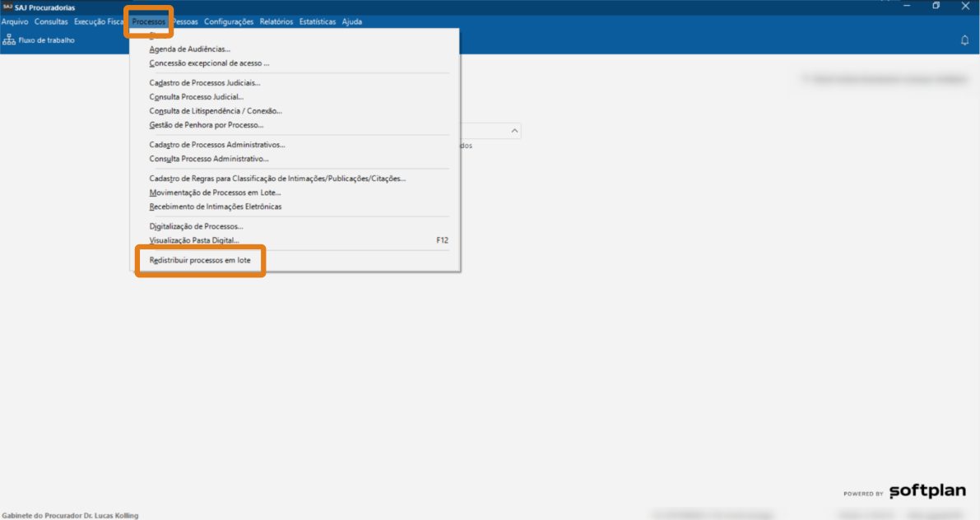The height and width of the screenshot is (520, 980).
Task: Open the Estatísticas menu
Action: pos(318,22)
